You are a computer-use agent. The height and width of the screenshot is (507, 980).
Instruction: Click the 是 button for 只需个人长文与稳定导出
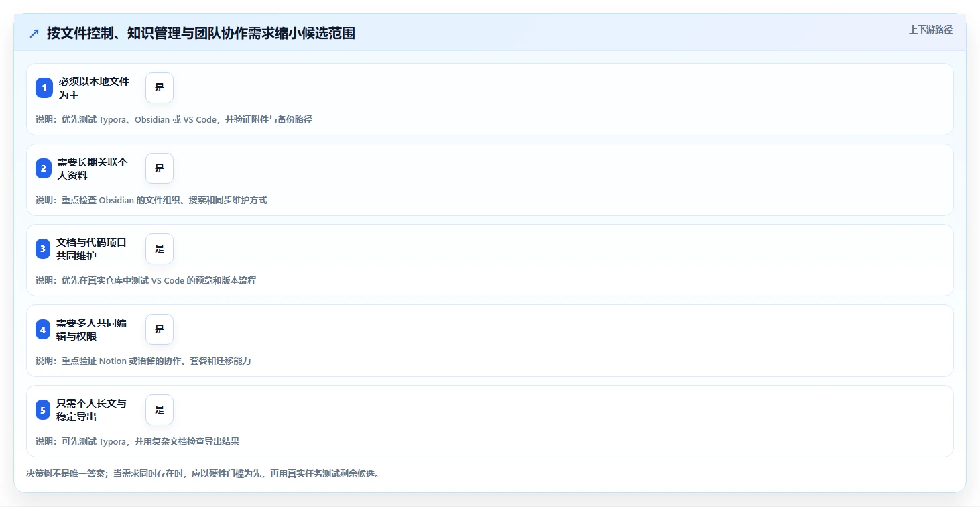click(x=160, y=410)
